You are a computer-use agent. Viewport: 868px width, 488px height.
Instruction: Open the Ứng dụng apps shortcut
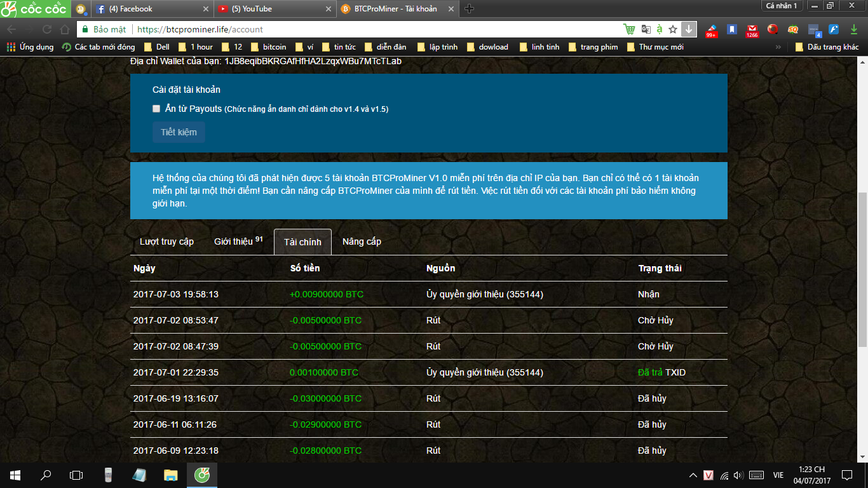pyautogui.click(x=30, y=47)
